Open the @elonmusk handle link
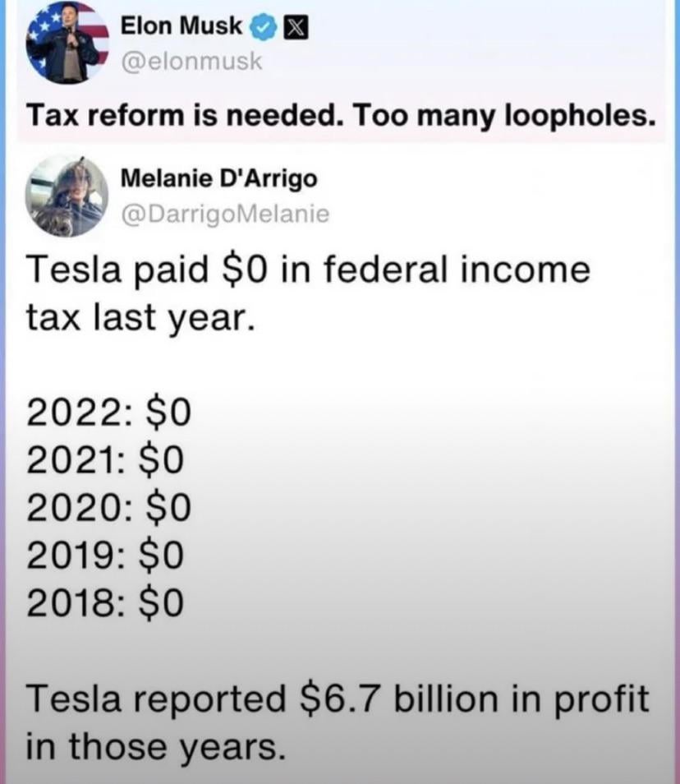The width and height of the screenshot is (680, 784). pos(191,62)
